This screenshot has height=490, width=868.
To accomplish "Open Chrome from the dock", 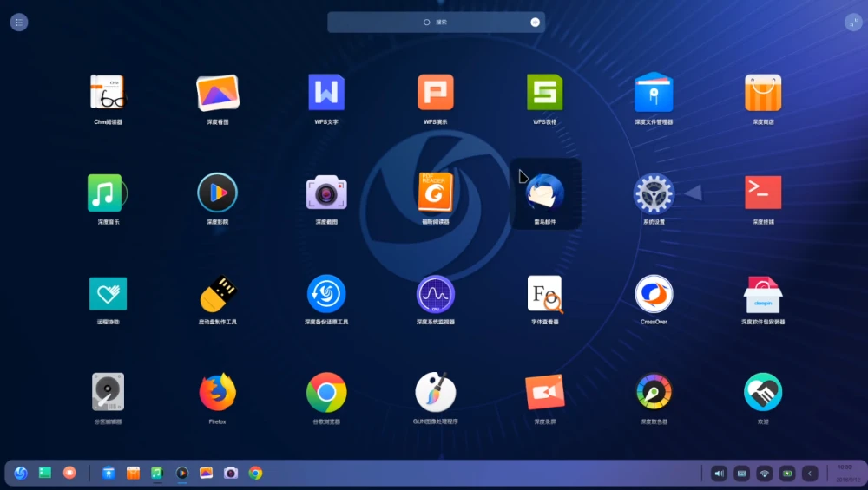I will tap(255, 473).
